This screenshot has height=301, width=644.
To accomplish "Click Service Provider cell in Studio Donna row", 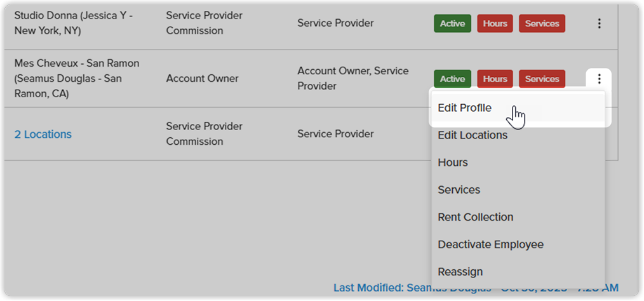I will click(335, 23).
